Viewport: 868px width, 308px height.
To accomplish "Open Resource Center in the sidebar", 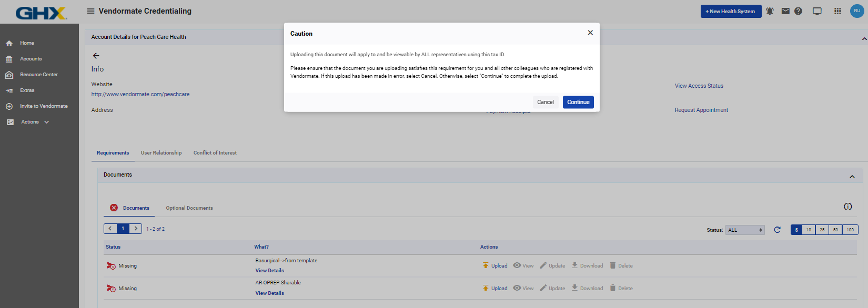I will (x=39, y=75).
